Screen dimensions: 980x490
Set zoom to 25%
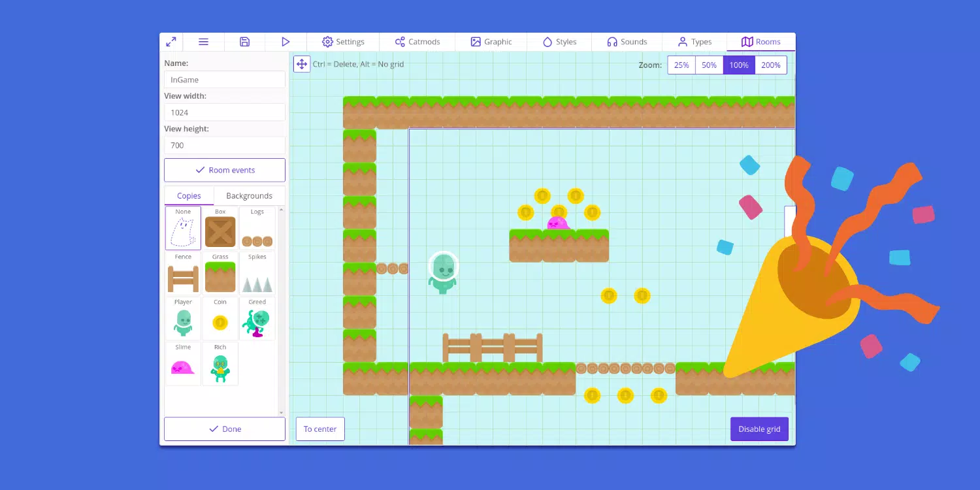pos(681,65)
